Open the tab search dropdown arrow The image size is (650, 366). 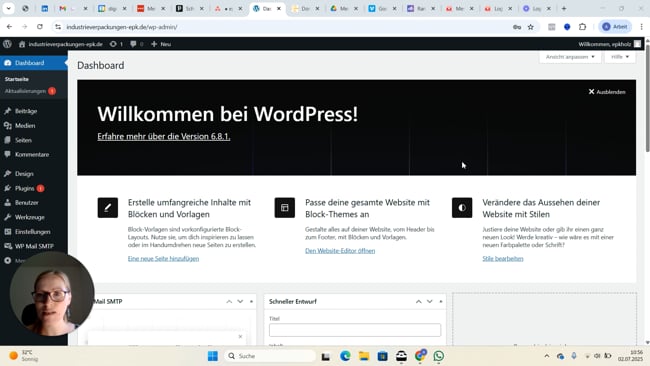8,8
